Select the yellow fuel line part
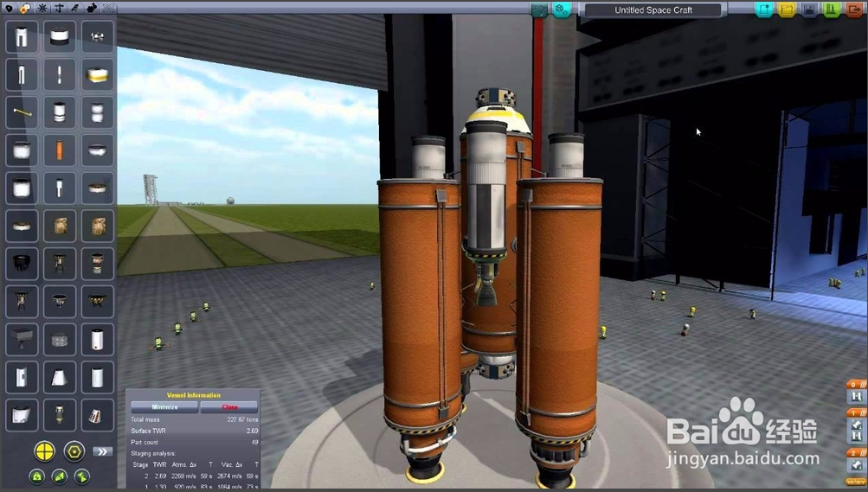The image size is (868, 492). 22,112
